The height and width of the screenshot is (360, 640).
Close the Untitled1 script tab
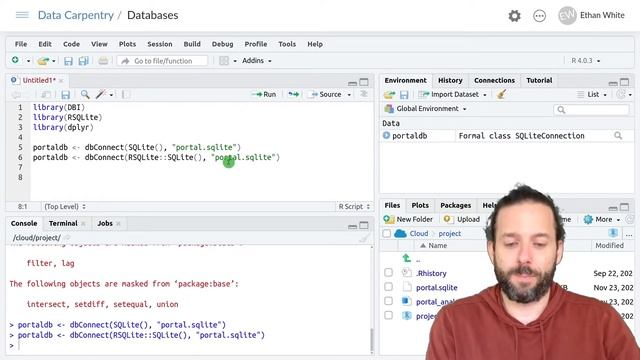[61, 80]
